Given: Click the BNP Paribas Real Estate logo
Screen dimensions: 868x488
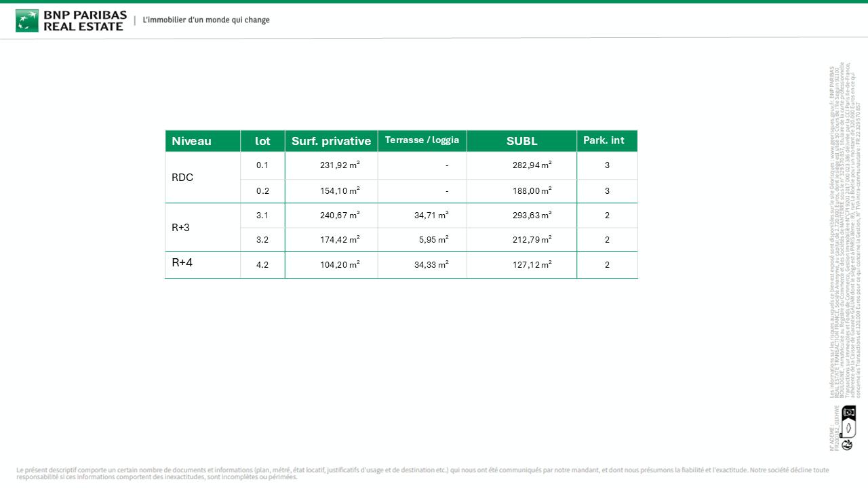Looking at the screenshot, I should coord(71,20).
